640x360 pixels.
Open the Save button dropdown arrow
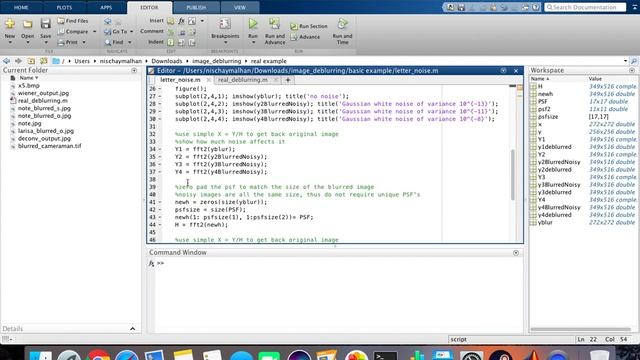45,42
